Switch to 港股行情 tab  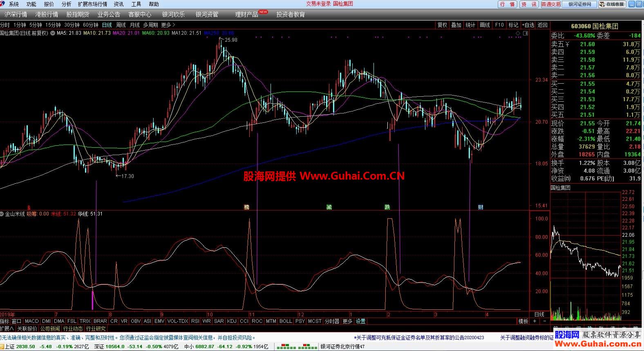[47, 14]
